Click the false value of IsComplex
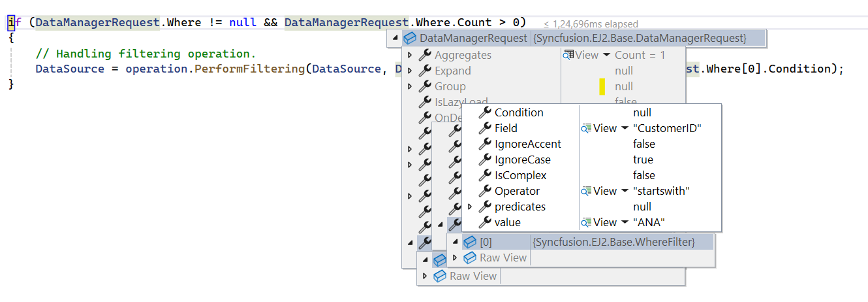 (644, 175)
